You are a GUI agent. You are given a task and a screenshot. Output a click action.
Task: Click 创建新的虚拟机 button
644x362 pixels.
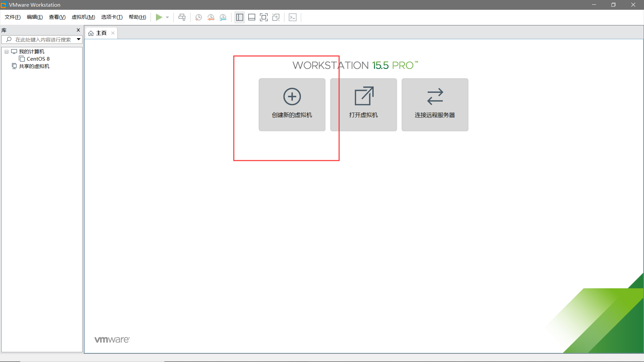coord(292,105)
